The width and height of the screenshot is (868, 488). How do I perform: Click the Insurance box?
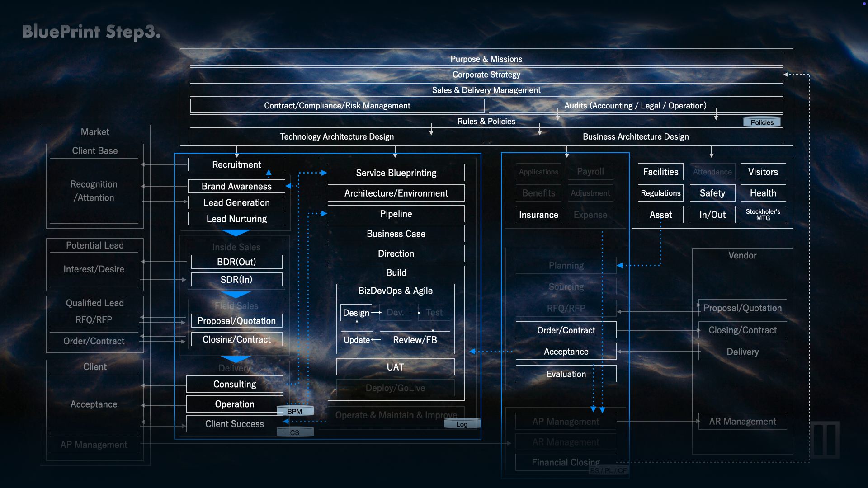[x=538, y=215]
